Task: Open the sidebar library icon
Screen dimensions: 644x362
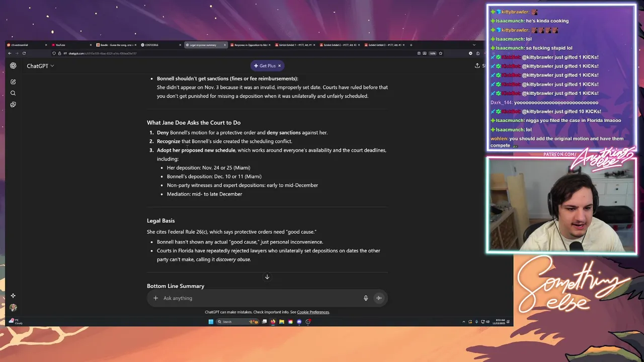Action: click(x=13, y=105)
